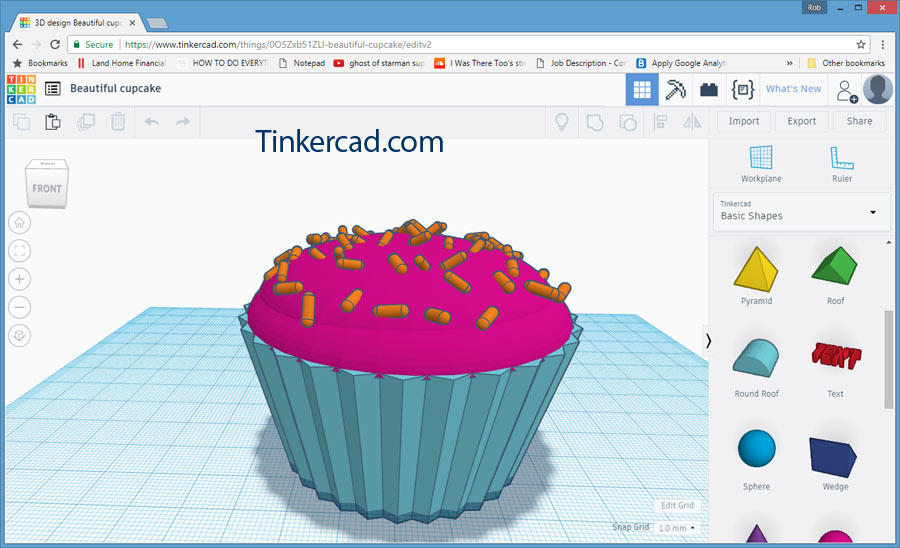The image size is (900, 548).
Task: Click the Fit all in view icon
Action: [21, 250]
